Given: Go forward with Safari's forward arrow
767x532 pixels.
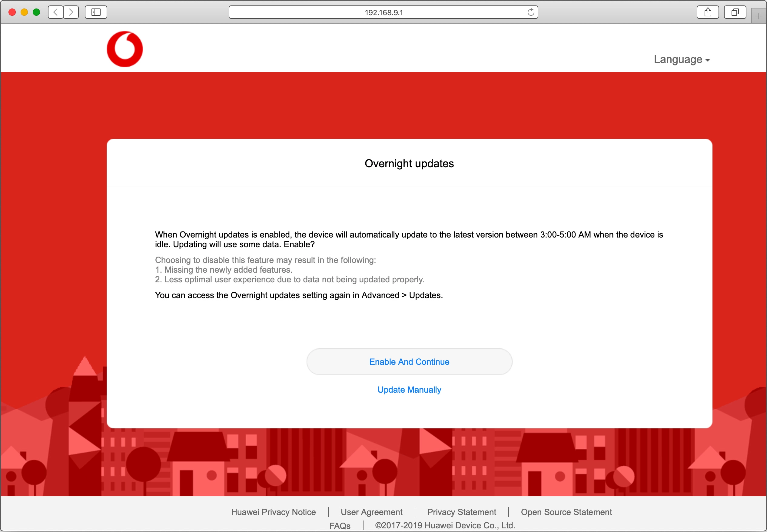Looking at the screenshot, I should [x=71, y=12].
